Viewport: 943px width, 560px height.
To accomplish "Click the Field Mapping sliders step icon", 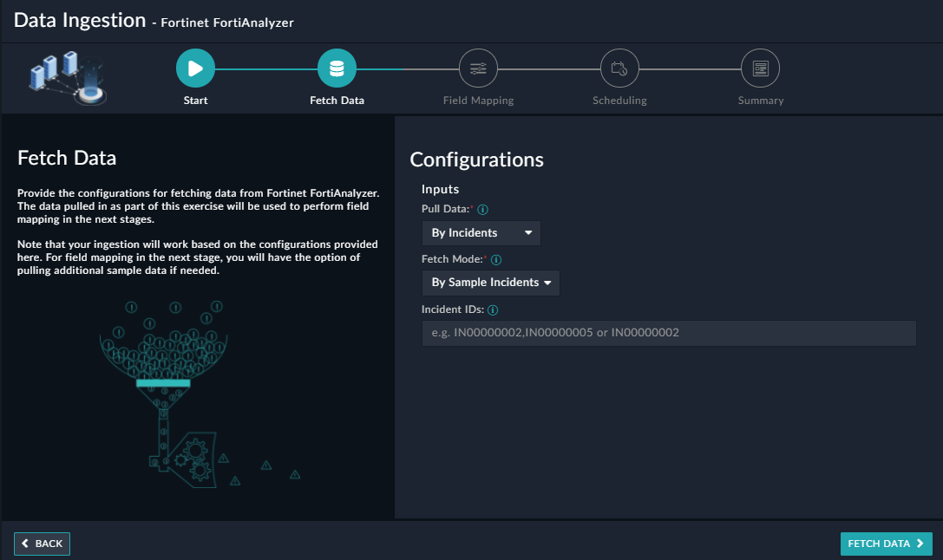I will (478, 68).
